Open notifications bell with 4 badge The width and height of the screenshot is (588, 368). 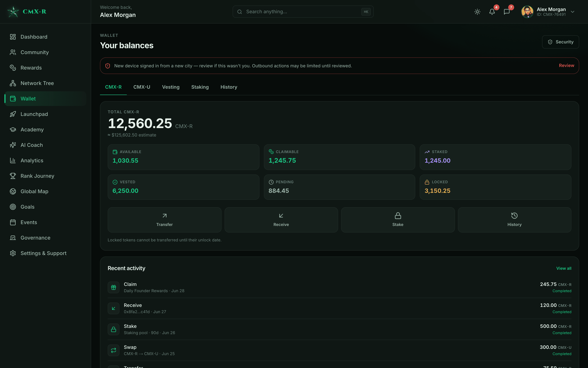pos(492,12)
